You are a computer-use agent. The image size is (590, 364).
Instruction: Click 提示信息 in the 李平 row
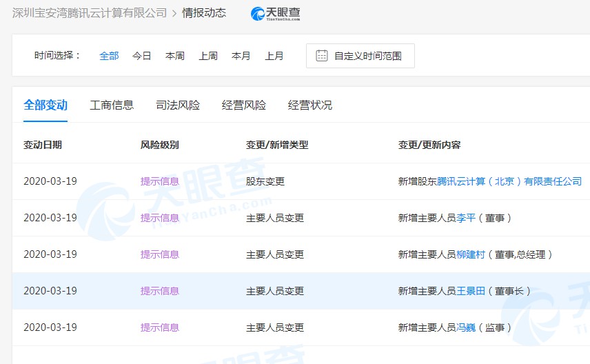click(160, 218)
